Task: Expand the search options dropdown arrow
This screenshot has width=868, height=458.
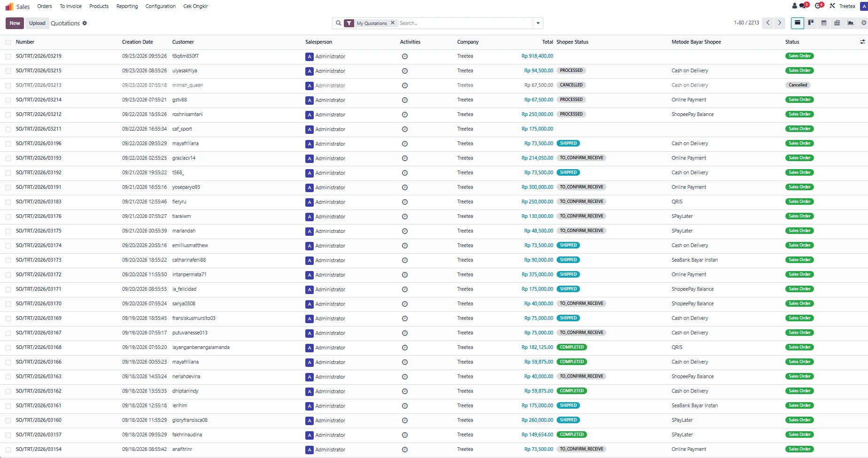Action: pyautogui.click(x=538, y=23)
